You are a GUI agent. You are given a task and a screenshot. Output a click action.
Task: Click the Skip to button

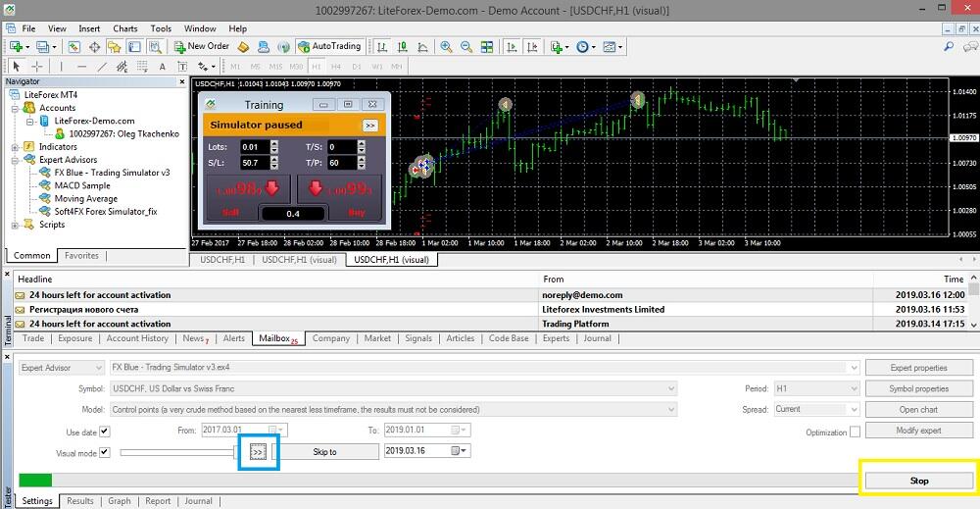(325, 451)
